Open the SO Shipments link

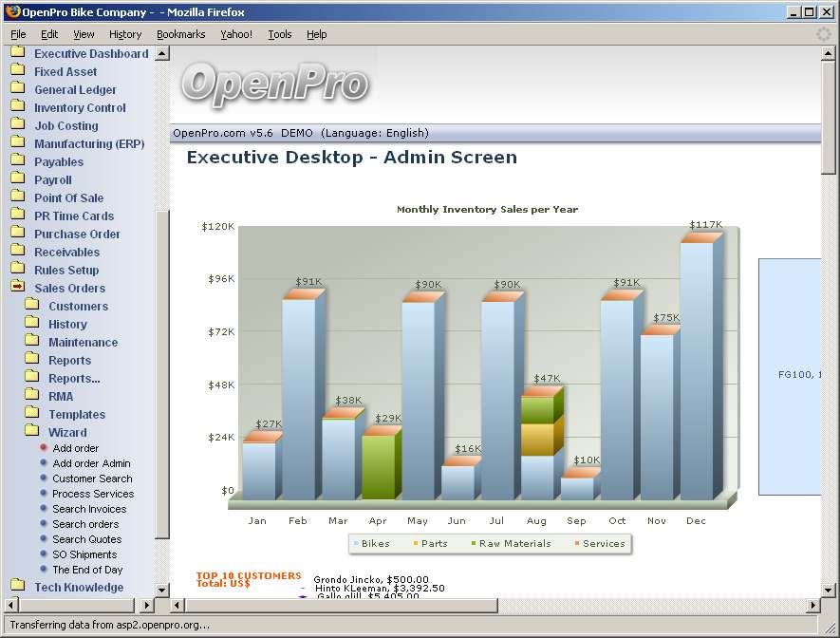click(x=84, y=554)
